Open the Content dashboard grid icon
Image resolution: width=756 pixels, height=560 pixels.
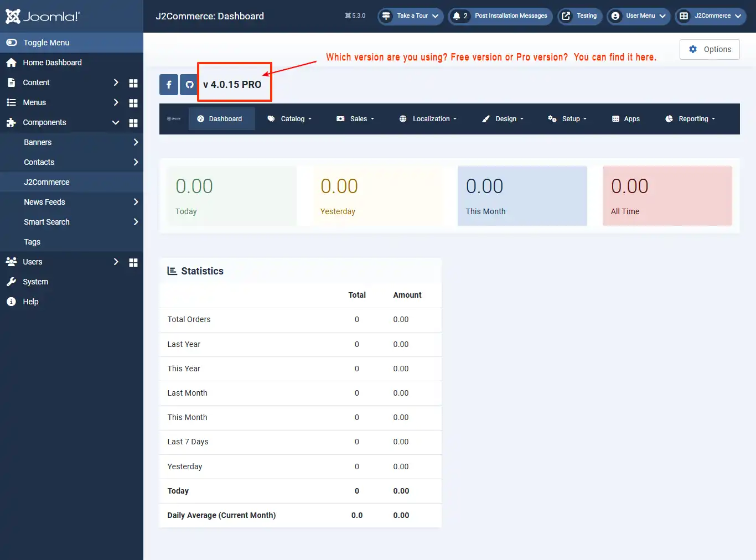tap(133, 83)
